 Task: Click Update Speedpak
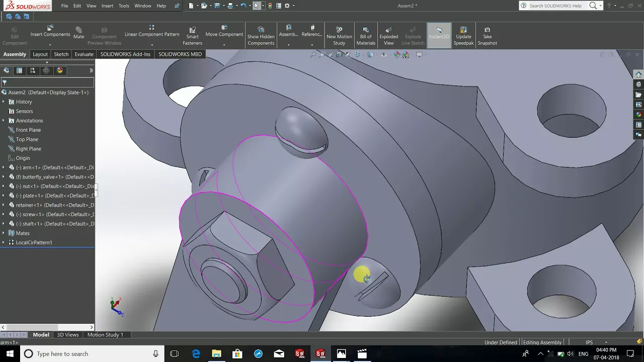463,36
